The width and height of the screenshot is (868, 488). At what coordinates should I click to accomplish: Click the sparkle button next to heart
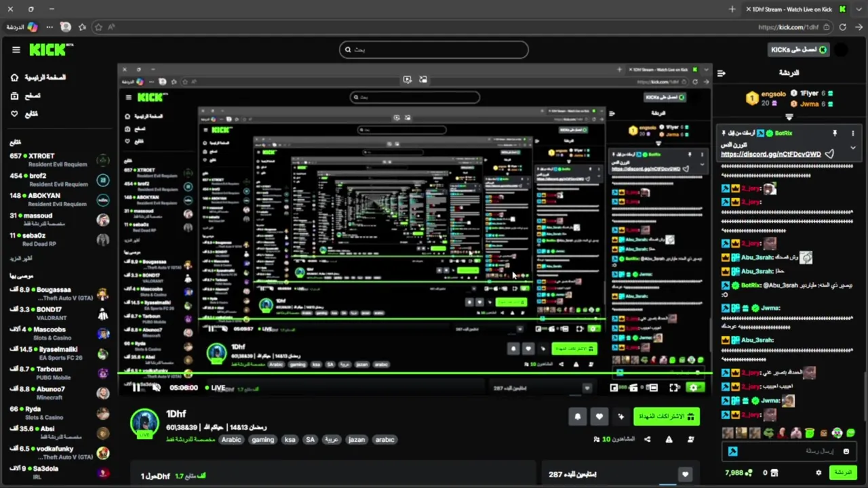tap(620, 417)
